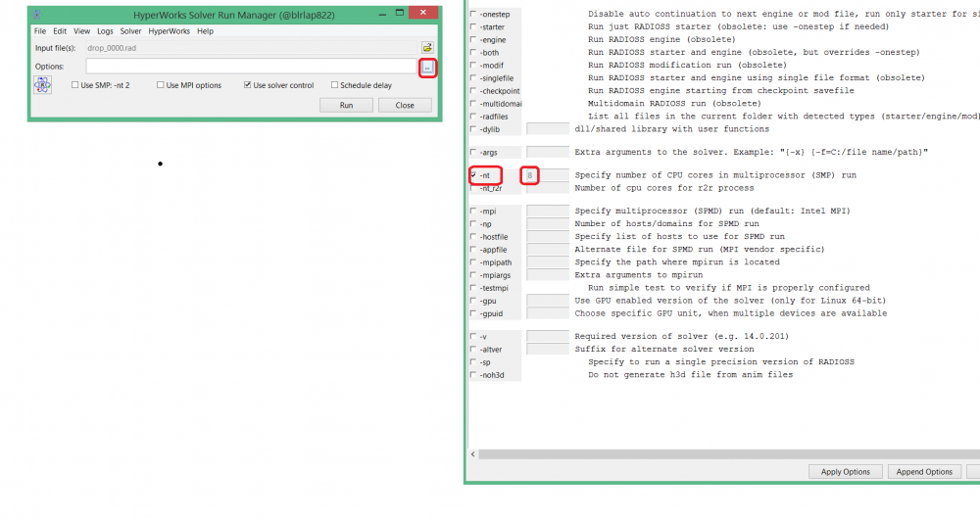Check the -hostfile option
Screen dimensions: 980x520
(x=473, y=237)
